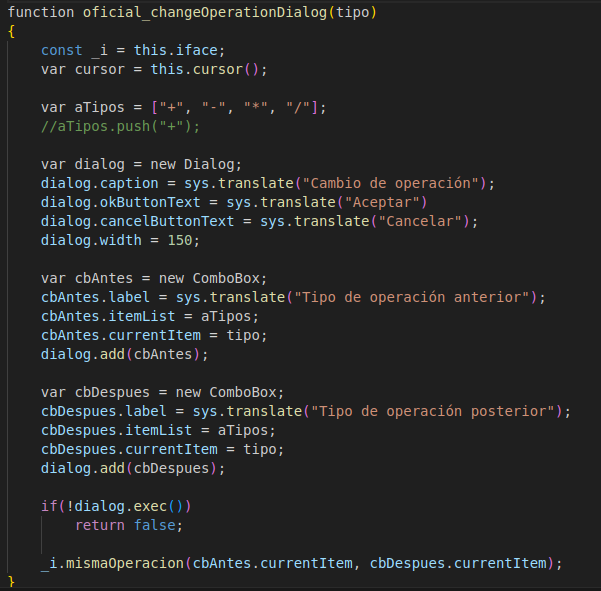Image resolution: width=601 pixels, height=591 pixels.
Task: Click the "Tipo de operación posterior" string
Action: pos(433,411)
